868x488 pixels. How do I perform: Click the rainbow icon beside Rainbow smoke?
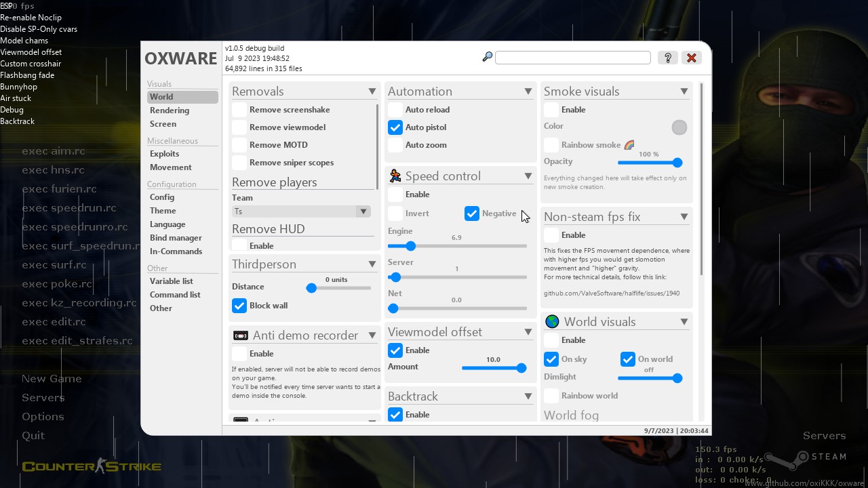click(x=629, y=145)
